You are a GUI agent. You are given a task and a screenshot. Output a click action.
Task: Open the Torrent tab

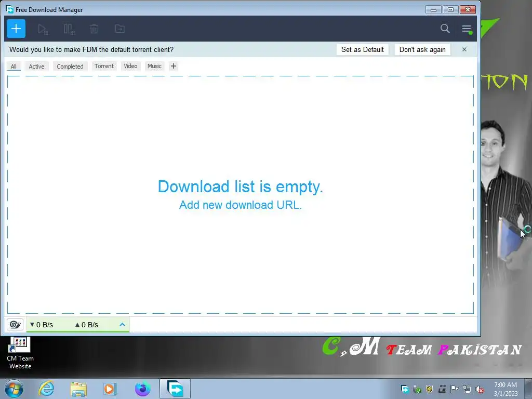[x=104, y=66]
